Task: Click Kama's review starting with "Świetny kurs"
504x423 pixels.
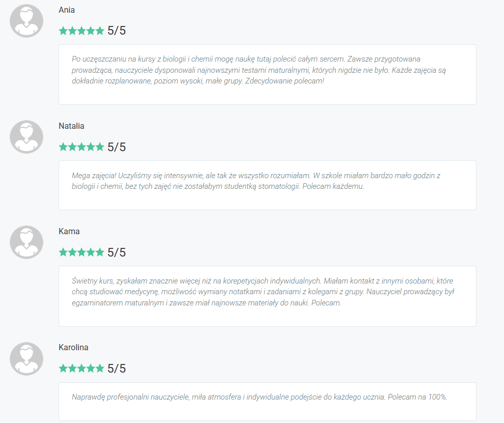Action: pyautogui.click(x=262, y=292)
